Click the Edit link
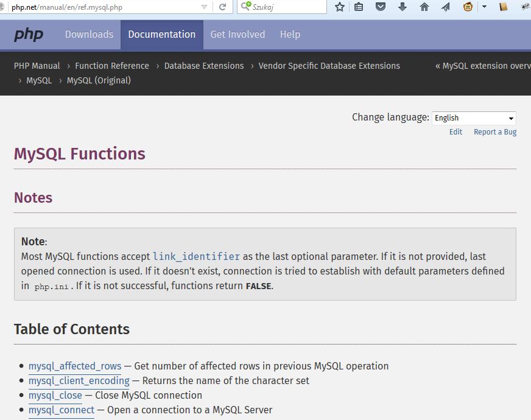 (456, 132)
